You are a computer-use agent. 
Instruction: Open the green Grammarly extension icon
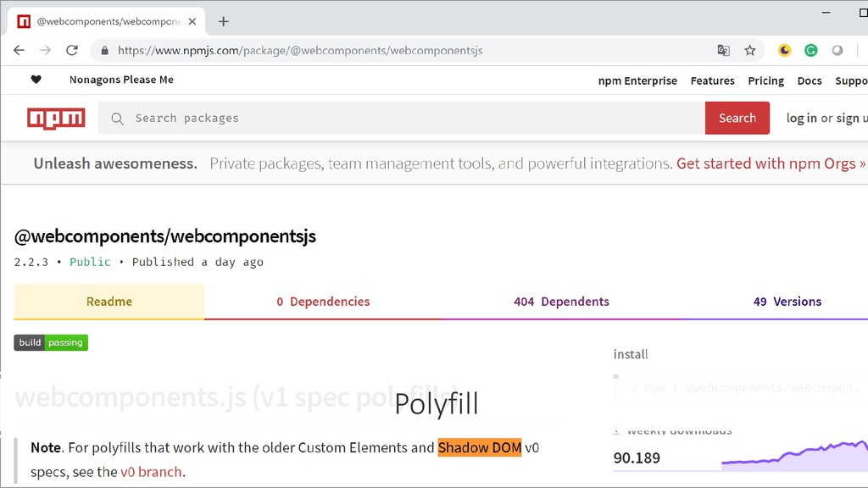(x=811, y=50)
